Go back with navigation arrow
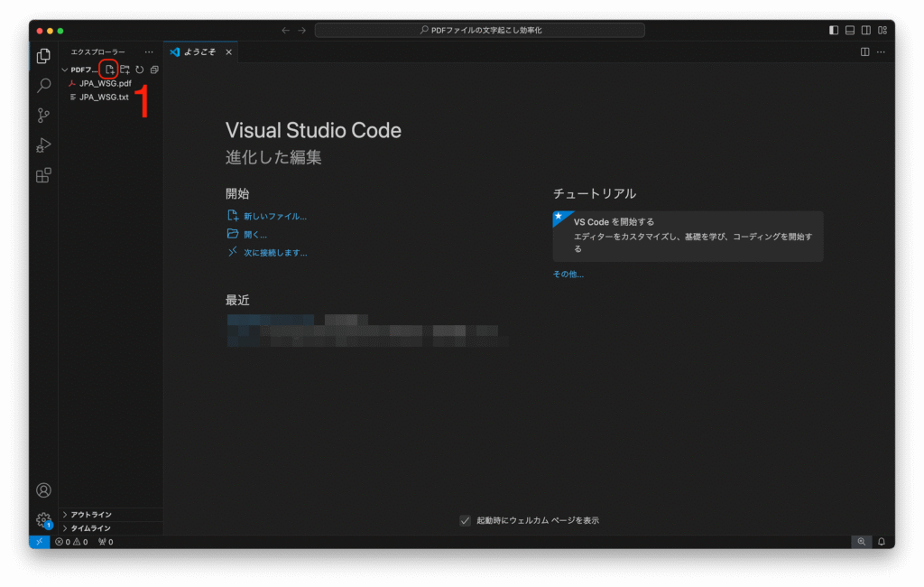 pos(286,30)
